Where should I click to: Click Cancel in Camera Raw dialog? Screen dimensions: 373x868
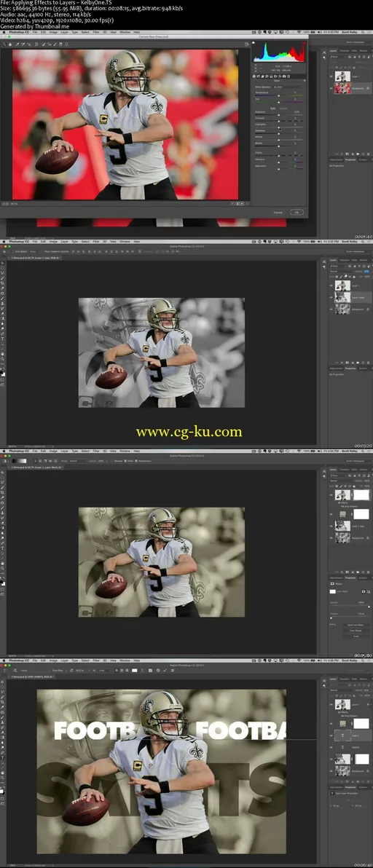click(x=278, y=212)
